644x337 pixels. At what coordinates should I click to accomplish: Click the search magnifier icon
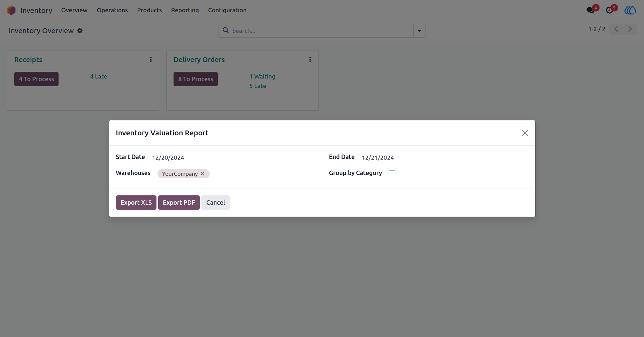pos(226,30)
